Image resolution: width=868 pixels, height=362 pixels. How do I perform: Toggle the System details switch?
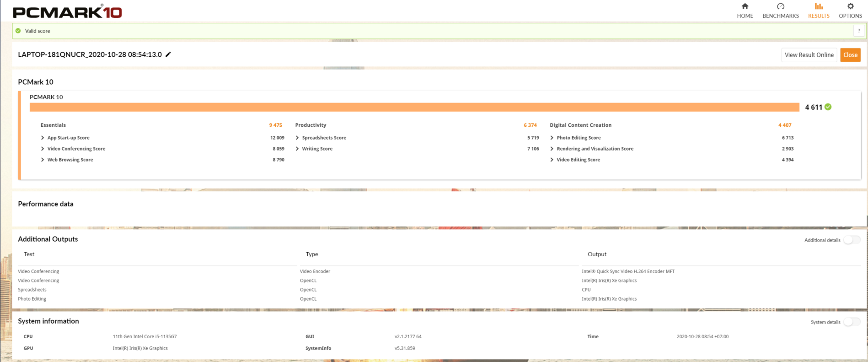(852, 322)
